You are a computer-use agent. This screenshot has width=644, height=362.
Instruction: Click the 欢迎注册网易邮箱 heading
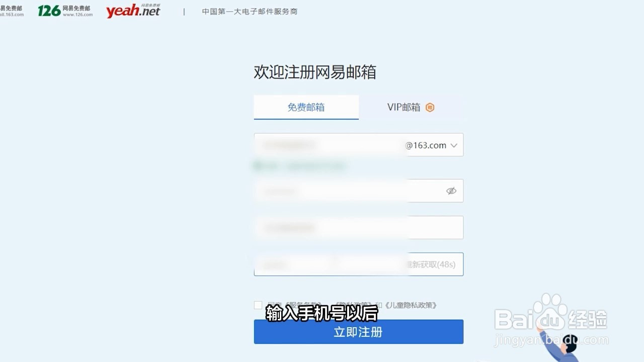pyautogui.click(x=315, y=72)
